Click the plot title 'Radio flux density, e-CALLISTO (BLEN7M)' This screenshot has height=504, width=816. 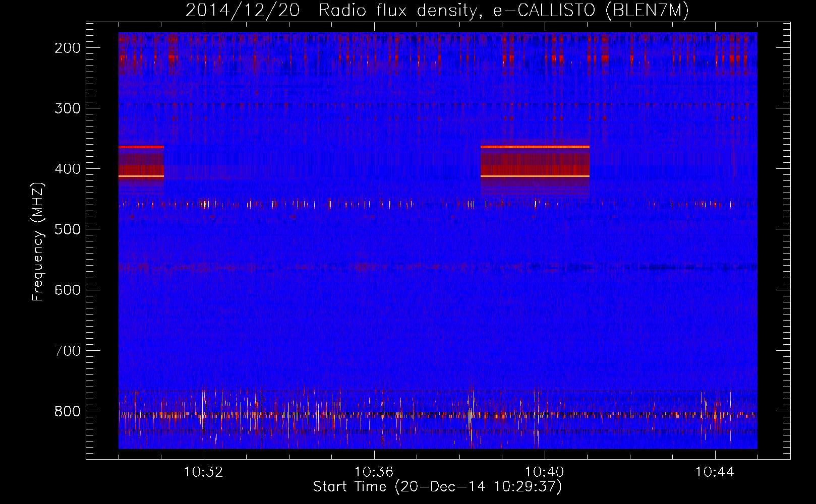pyautogui.click(x=503, y=11)
